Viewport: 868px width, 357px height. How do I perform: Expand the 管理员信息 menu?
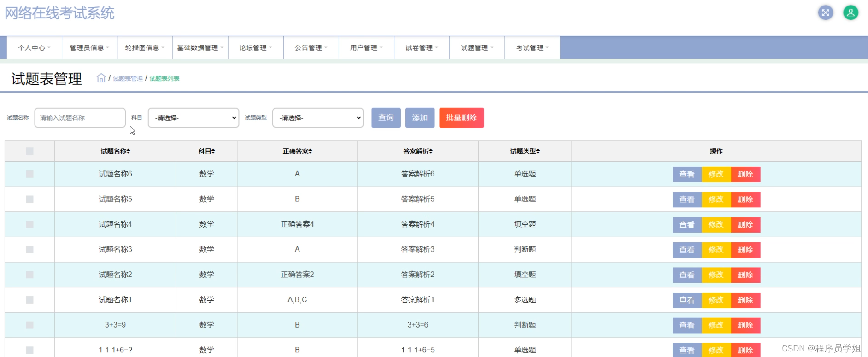pyautogui.click(x=89, y=47)
